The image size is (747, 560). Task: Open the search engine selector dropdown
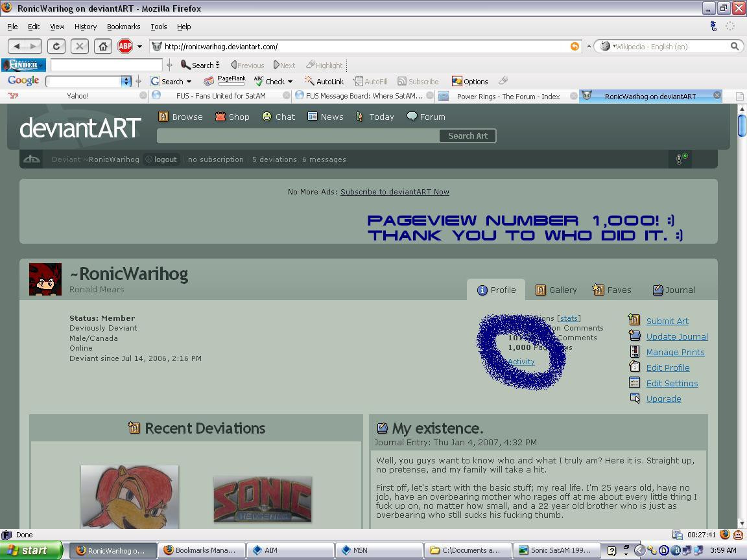tap(607, 46)
